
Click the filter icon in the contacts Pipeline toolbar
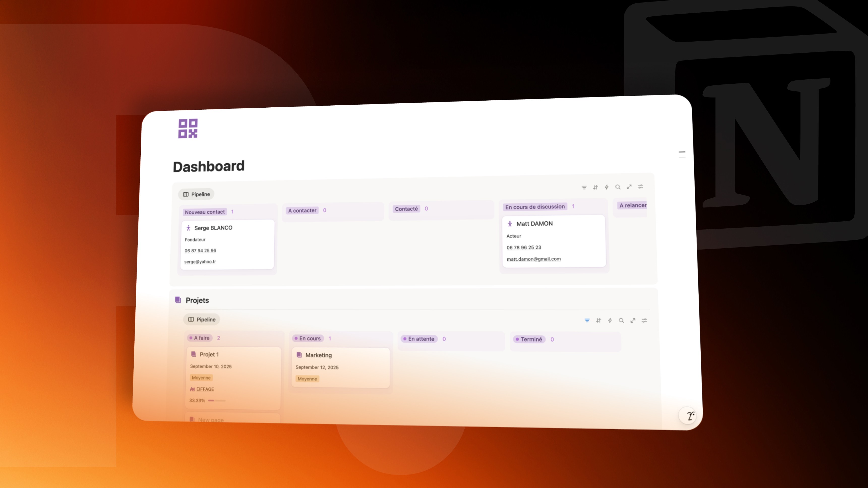(x=584, y=187)
